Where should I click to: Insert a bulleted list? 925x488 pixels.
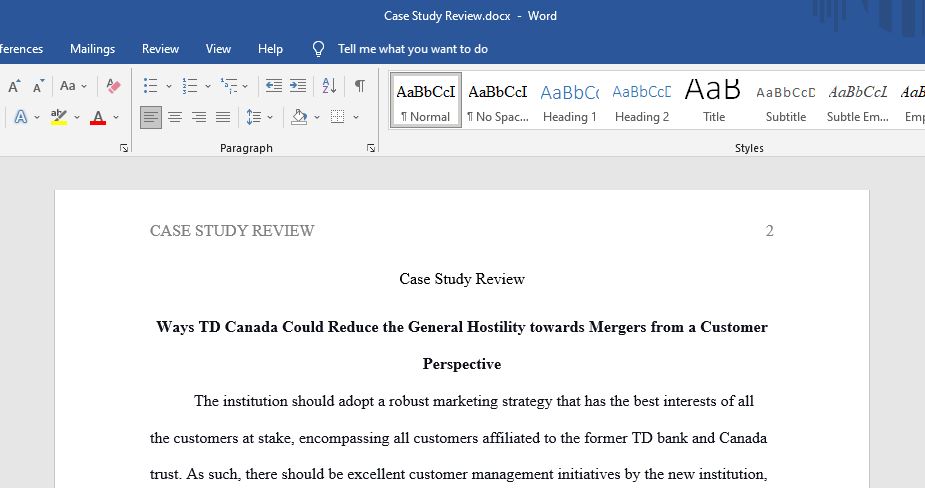151,86
